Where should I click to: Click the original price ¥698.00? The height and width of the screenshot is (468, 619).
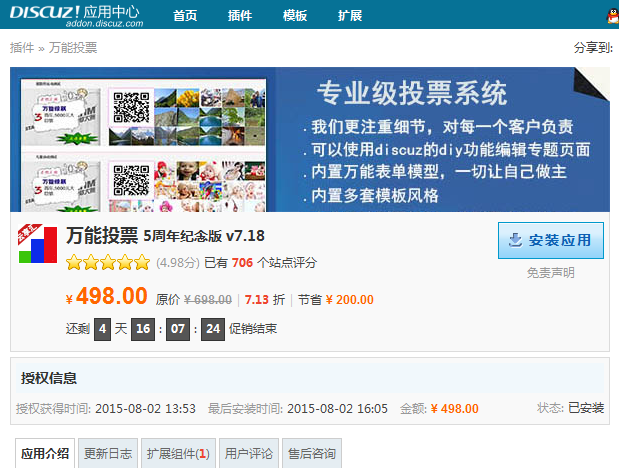pyautogui.click(x=208, y=300)
